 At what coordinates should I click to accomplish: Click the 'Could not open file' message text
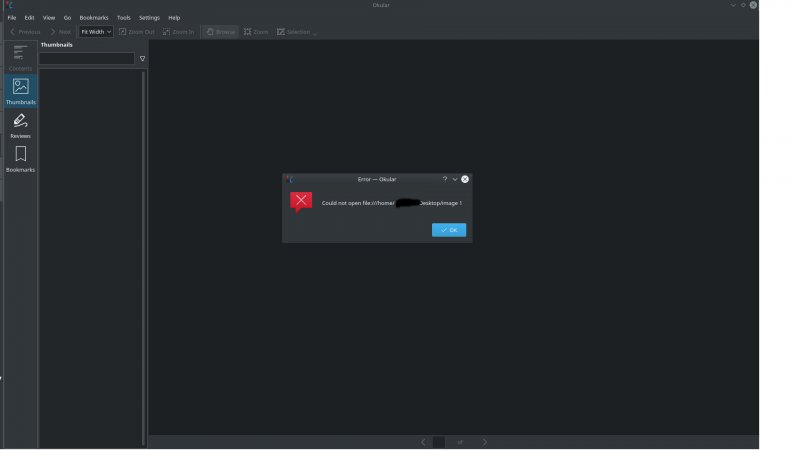pyautogui.click(x=392, y=203)
